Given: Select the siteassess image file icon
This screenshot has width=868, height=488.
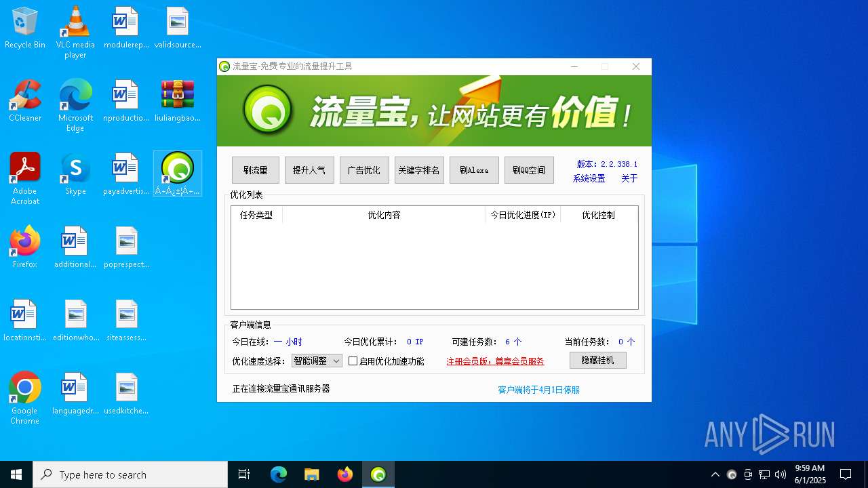Looking at the screenshot, I should pyautogui.click(x=126, y=321).
